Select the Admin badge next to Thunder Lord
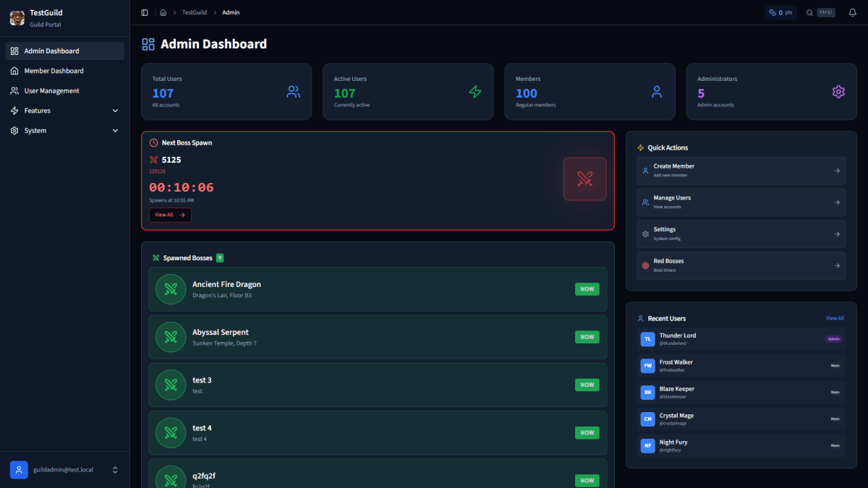This screenshot has width=868, height=488. tap(833, 338)
